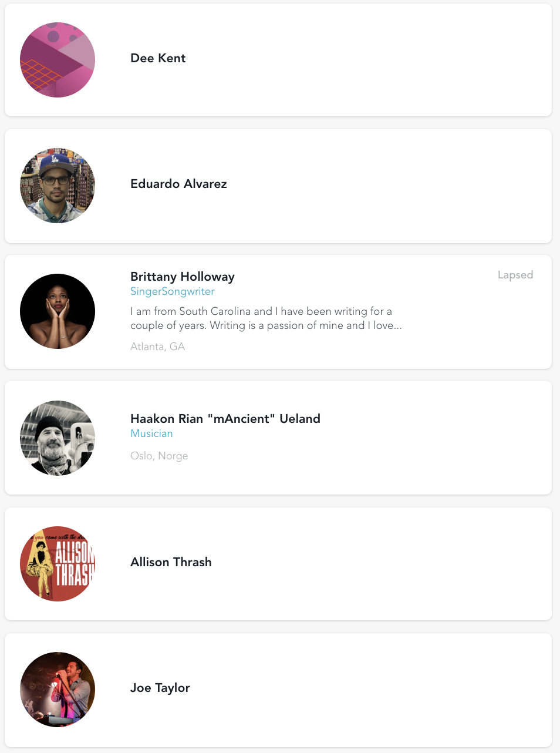Click the Oslo, Norge location text
The height and width of the screenshot is (753, 560).
[159, 456]
